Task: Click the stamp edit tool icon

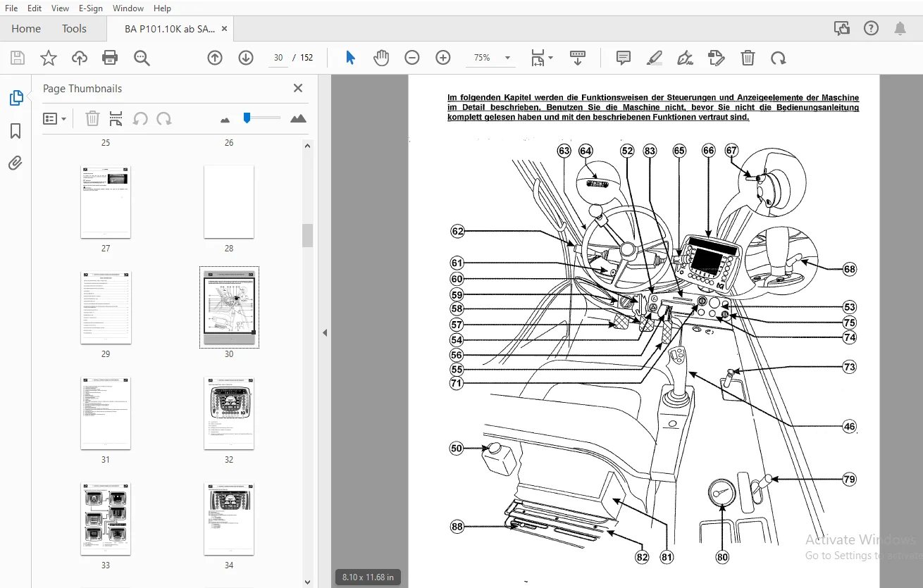Action: tap(717, 58)
